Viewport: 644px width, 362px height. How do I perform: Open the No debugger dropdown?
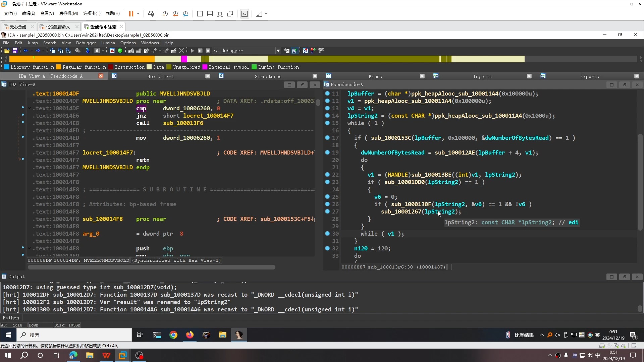[278, 51]
